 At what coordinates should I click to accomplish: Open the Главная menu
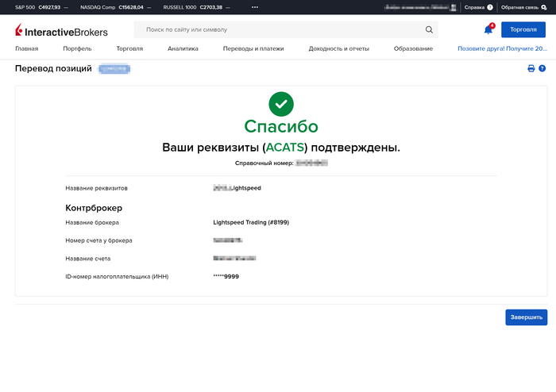[26, 48]
